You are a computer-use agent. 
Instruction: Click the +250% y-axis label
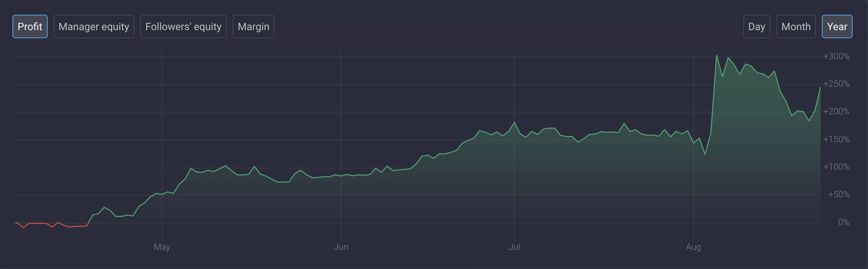836,84
